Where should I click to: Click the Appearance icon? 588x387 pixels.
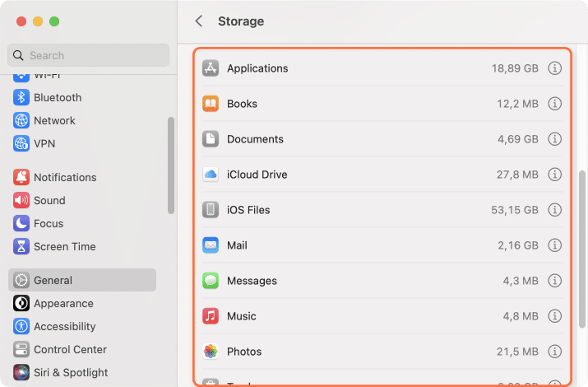tap(21, 303)
